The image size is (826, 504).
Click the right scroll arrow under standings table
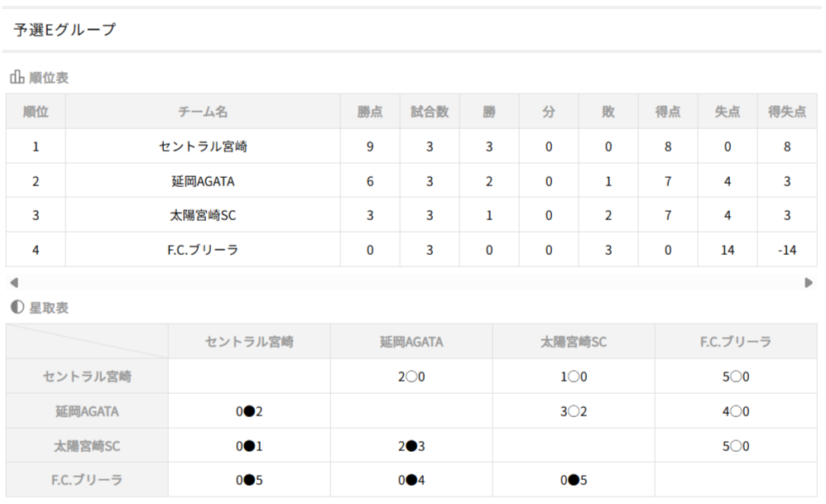(x=809, y=282)
